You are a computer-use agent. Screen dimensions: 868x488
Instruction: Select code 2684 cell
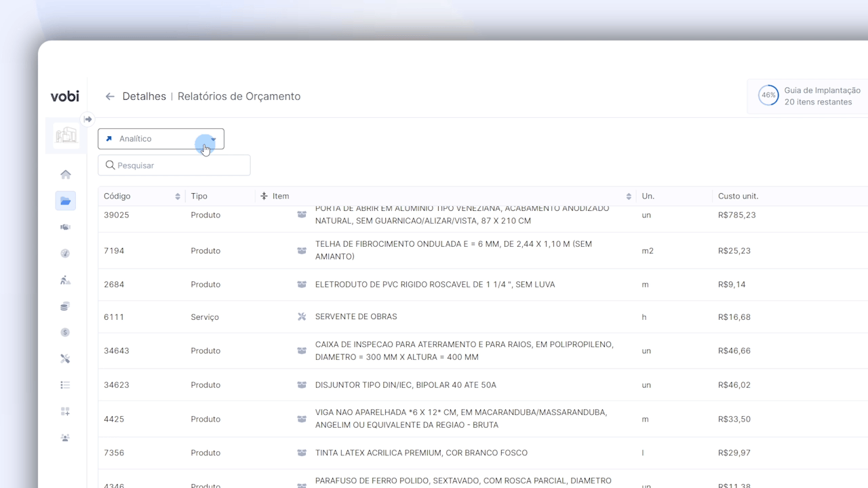pyautogui.click(x=114, y=285)
